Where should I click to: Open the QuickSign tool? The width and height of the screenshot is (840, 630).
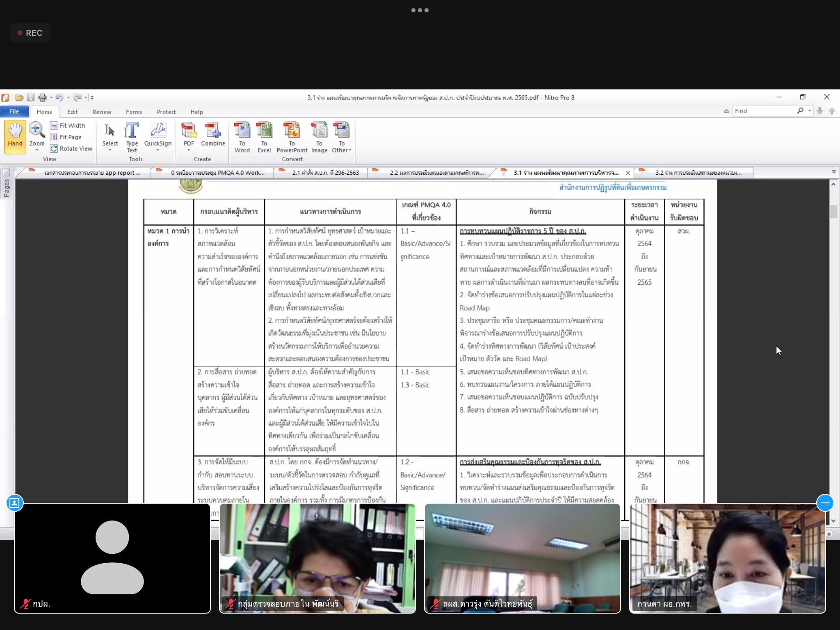pyautogui.click(x=158, y=135)
